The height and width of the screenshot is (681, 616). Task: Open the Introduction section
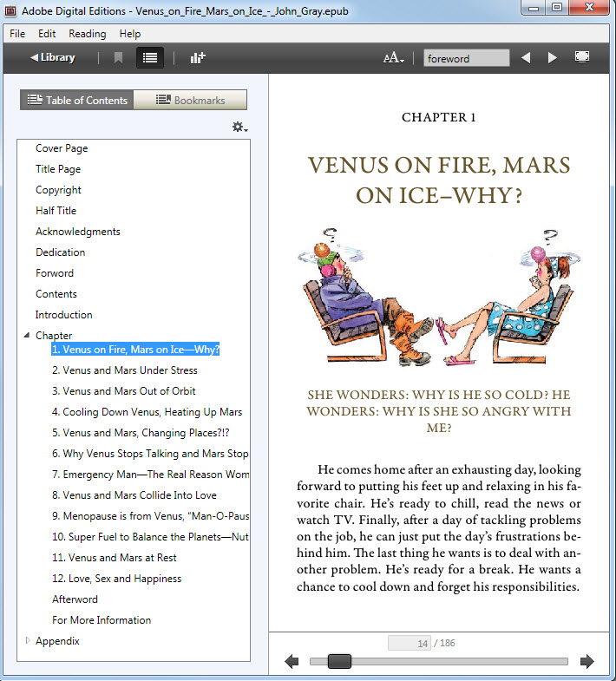click(63, 315)
